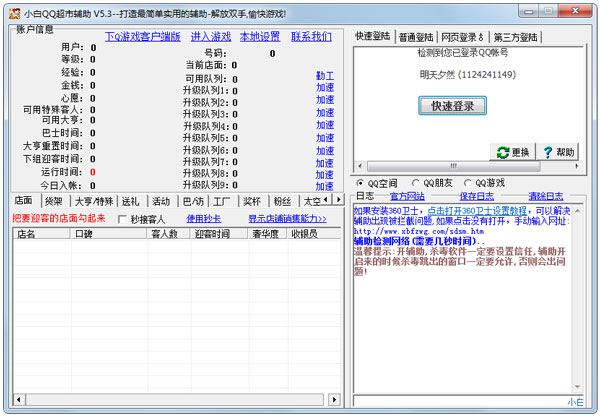
Task: Switch to the 送礼 tab
Action: (131, 202)
